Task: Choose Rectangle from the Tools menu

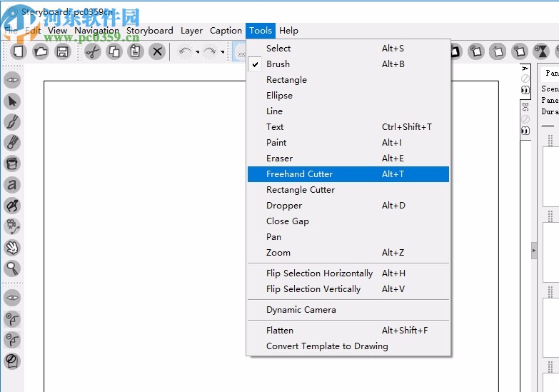Action: [x=348, y=79]
